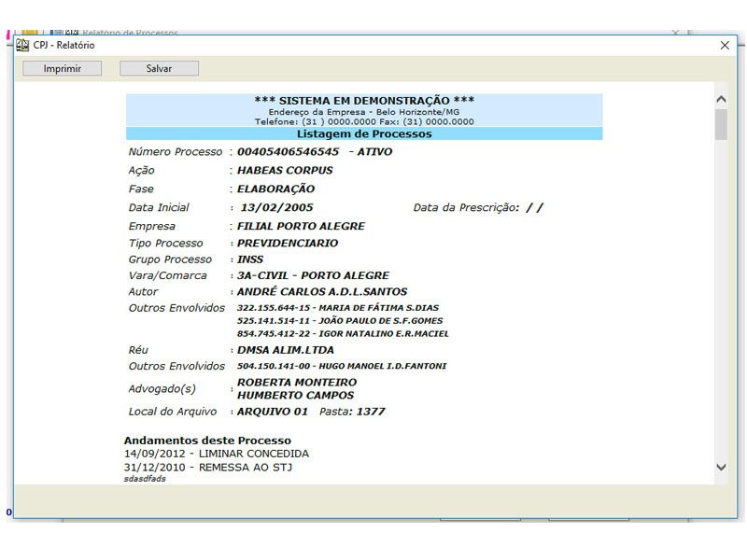This screenshot has height=560, width=747.
Task: Click the Andamentos deste Processo heading
Action: 207,441
